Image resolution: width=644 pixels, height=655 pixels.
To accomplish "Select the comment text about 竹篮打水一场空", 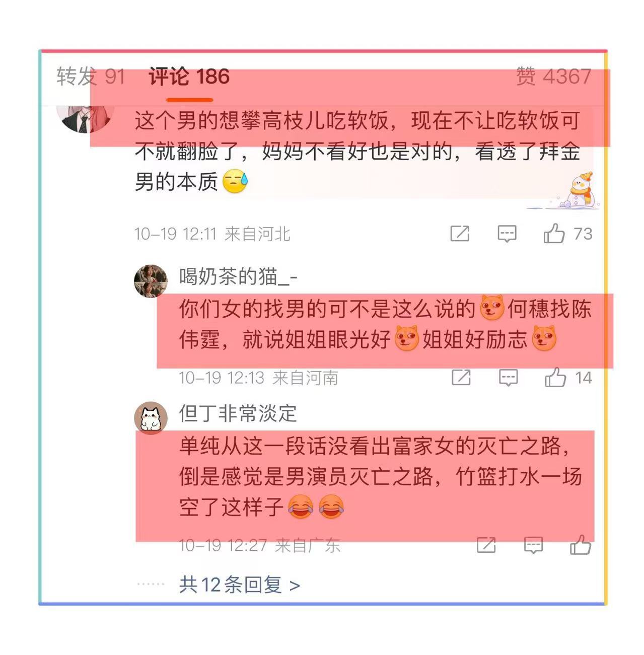I will (x=381, y=477).
